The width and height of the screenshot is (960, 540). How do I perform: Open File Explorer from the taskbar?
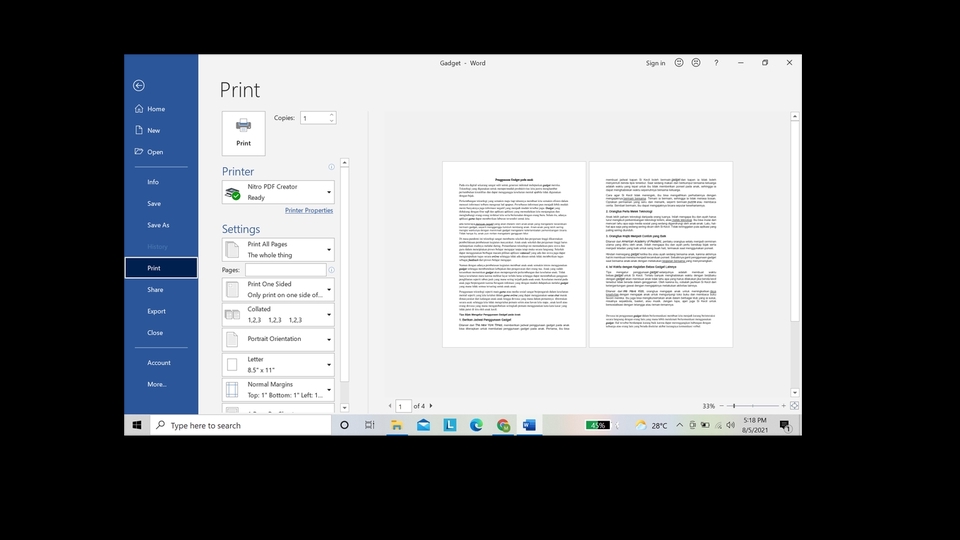coord(397,425)
